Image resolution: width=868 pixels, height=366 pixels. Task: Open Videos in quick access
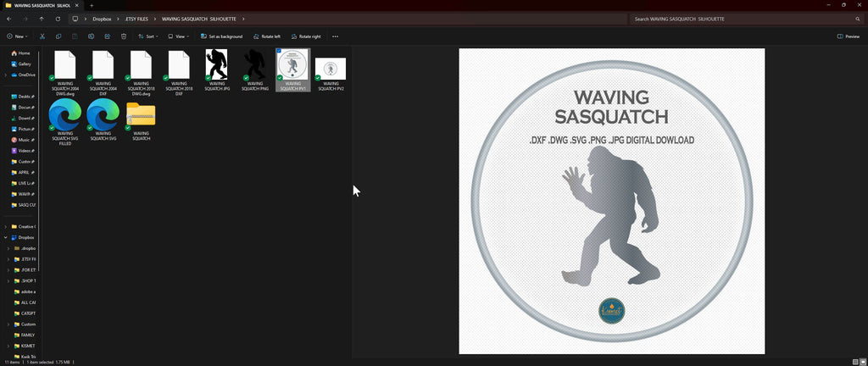pyautogui.click(x=22, y=150)
